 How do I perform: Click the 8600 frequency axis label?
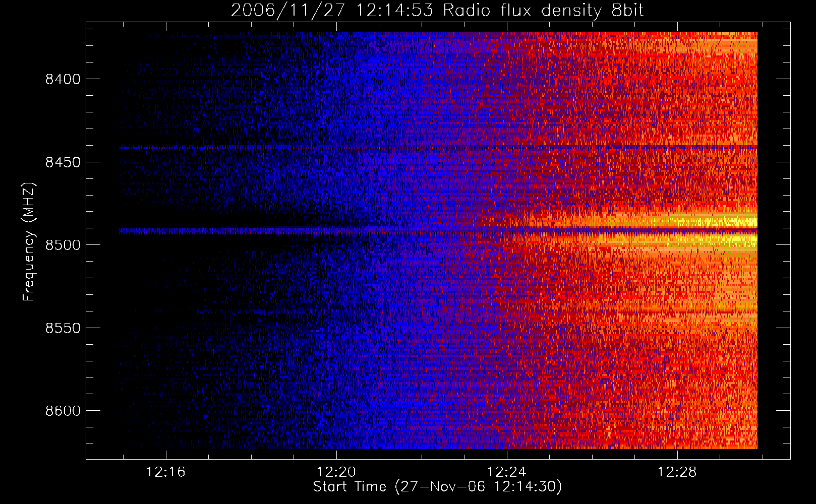[63, 411]
